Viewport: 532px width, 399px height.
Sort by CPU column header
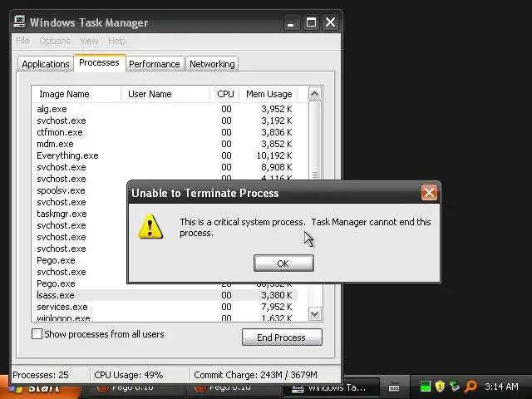[224, 94]
